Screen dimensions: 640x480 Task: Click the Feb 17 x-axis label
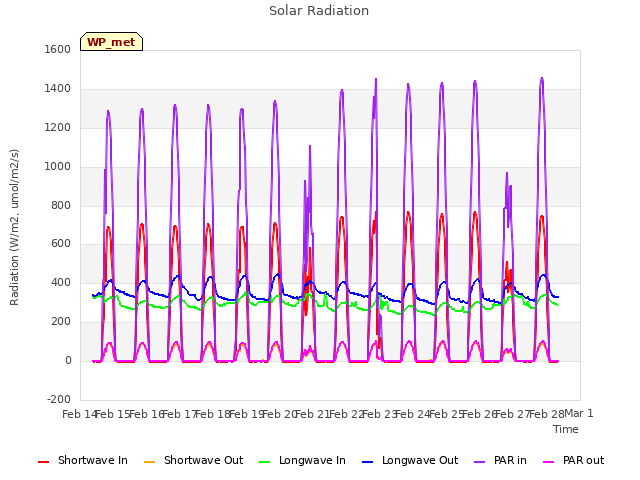click(x=180, y=414)
